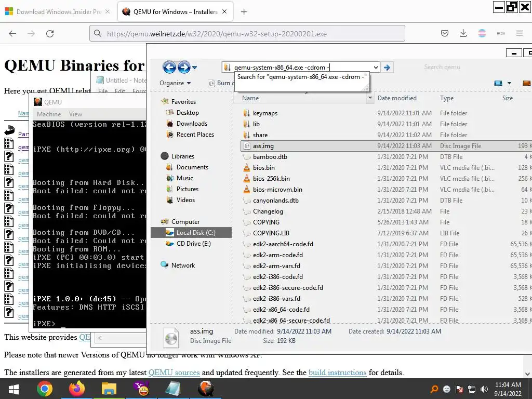Open the browser hamburger application menu
The image size is (532, 399).
(519, 33)
